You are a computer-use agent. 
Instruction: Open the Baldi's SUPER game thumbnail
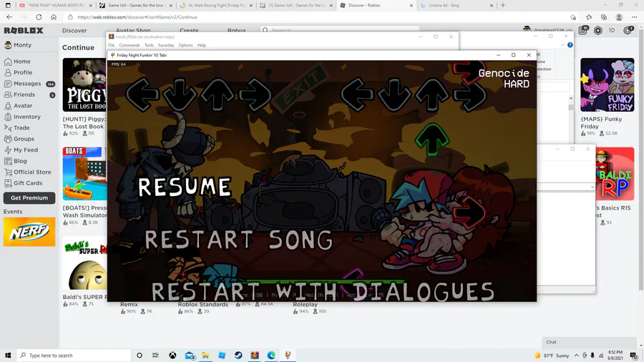(84, 263)
